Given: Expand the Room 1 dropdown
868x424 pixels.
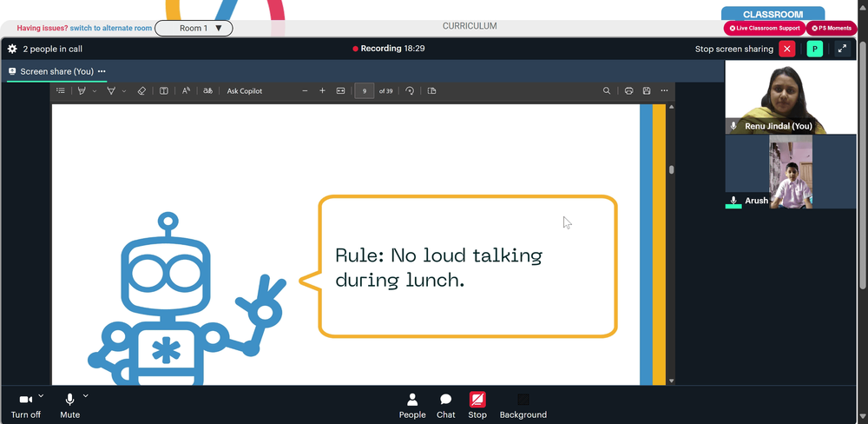Looking at the screenshot, I should point(194,28).
